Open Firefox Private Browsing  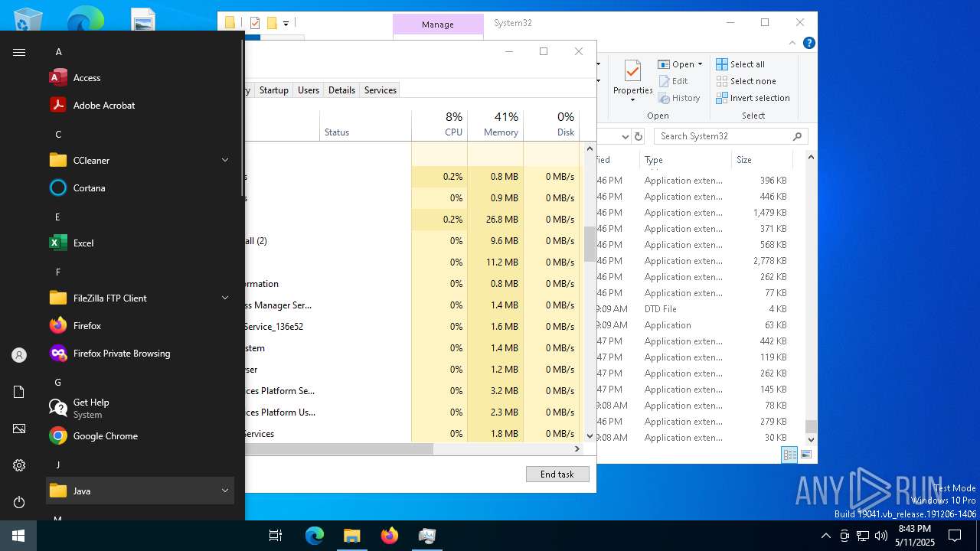(139, 353)
